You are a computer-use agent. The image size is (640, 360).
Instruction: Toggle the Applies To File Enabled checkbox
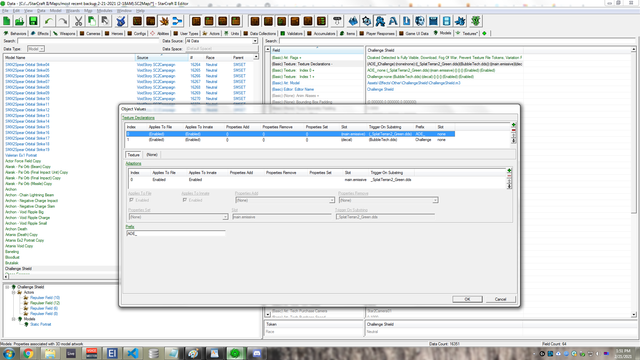point(131,200)
